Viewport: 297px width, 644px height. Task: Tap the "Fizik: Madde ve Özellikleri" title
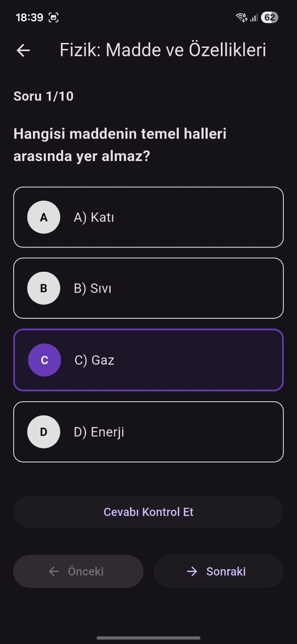[x=163, y=50]
